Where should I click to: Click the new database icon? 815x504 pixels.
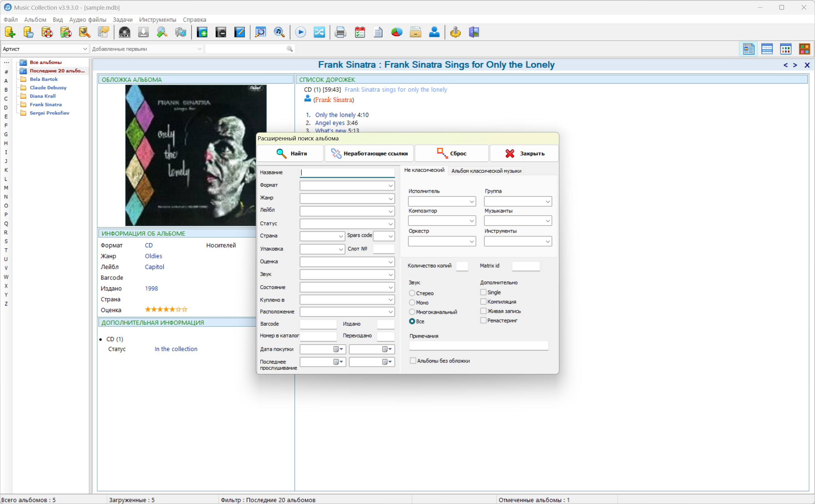pos(10,32)
